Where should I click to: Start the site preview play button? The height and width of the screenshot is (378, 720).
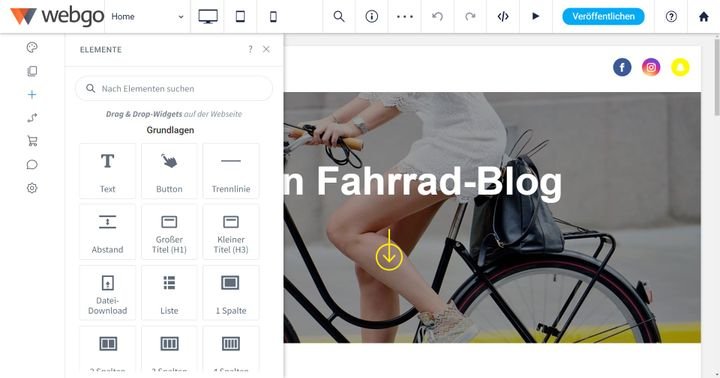click(536, 17)
